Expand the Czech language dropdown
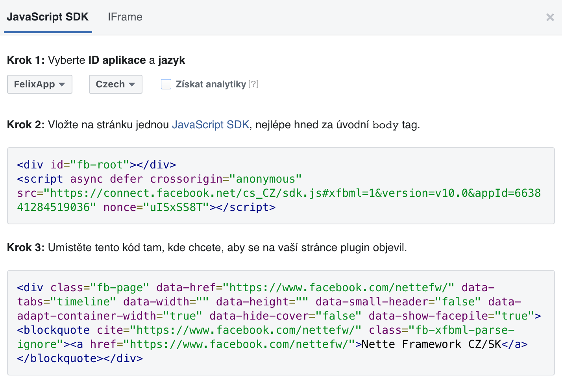The image size is (562, 392). pyautogui.click(x=116, y=84)
